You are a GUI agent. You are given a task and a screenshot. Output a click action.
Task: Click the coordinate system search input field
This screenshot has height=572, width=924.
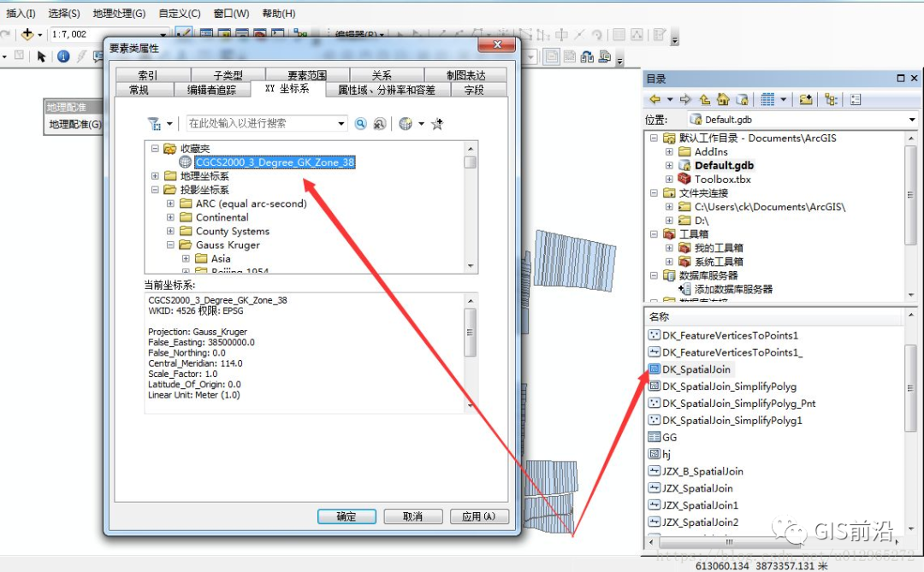tap(266, 123)
